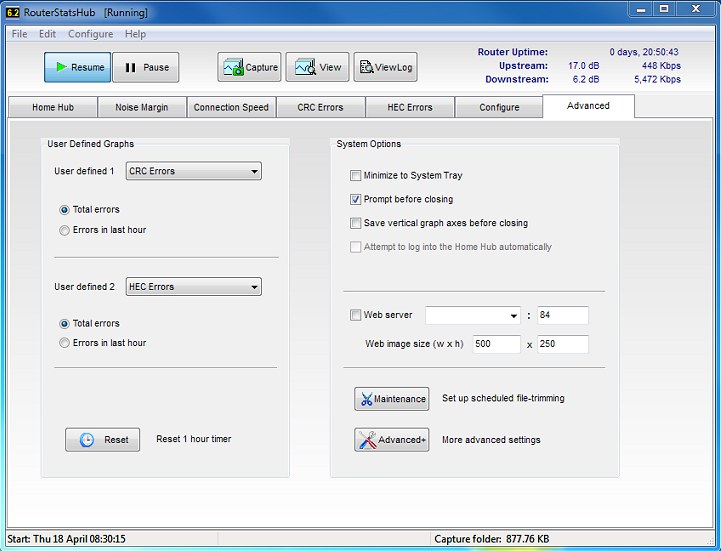721x551 pixels.
Task: Uncheck Prompt before closing
Action: pos(356,200)
